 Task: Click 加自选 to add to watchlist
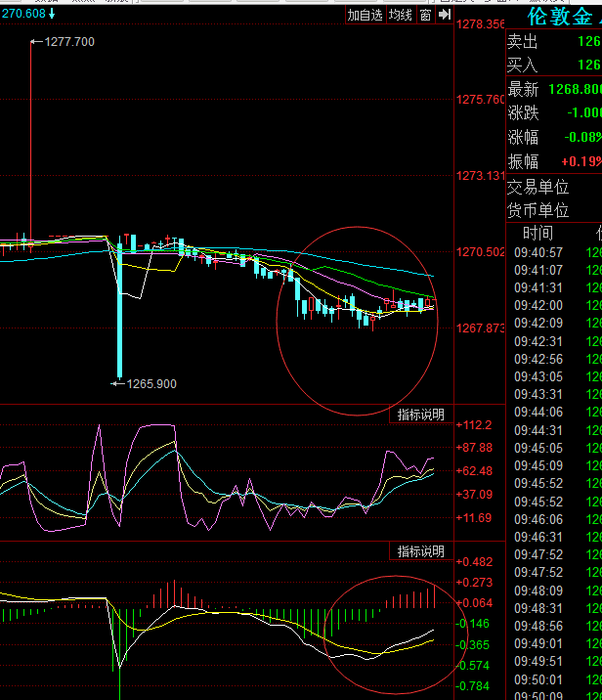(x=365, y=15)
